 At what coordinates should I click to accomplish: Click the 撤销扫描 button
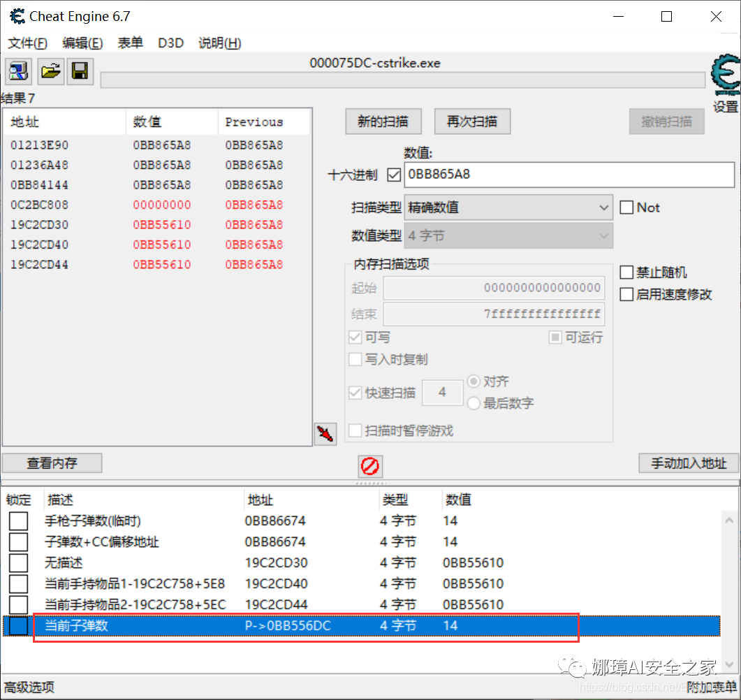[x=666, y=122]
